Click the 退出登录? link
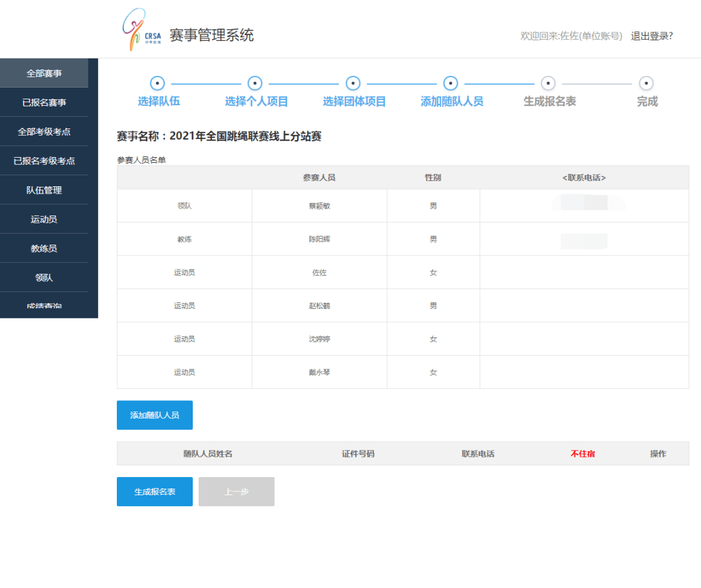701x588 pixels. pos(652,36)
